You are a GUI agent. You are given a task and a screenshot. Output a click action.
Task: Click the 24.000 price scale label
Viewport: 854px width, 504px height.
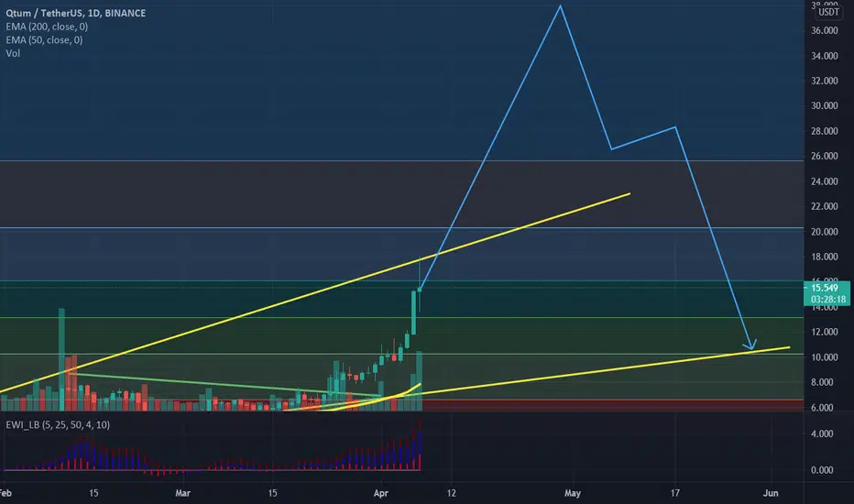pos(824,181)
